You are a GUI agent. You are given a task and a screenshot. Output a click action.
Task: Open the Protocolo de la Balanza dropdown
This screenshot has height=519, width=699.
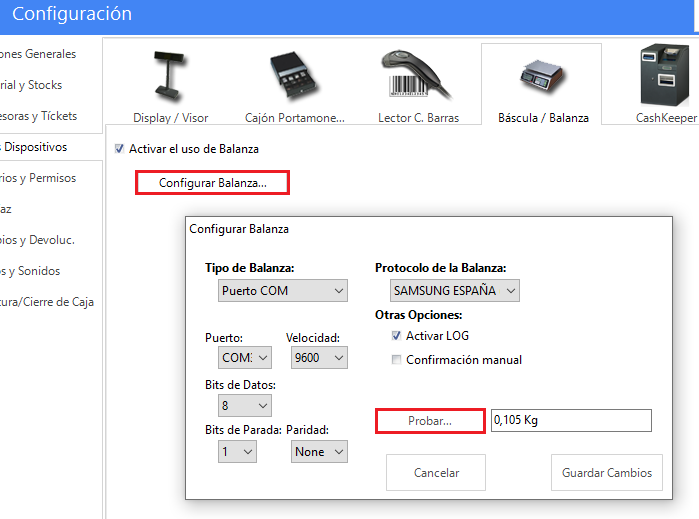click(x=455, y=291)
